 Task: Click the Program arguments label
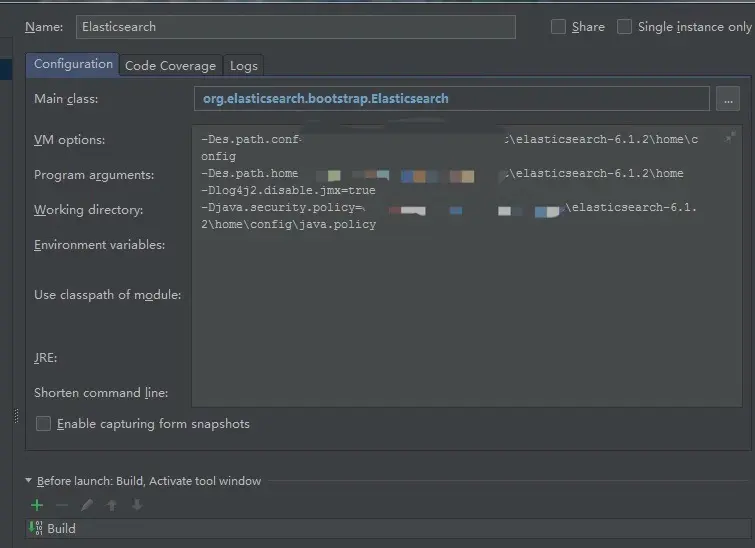[x=94, y=175]
